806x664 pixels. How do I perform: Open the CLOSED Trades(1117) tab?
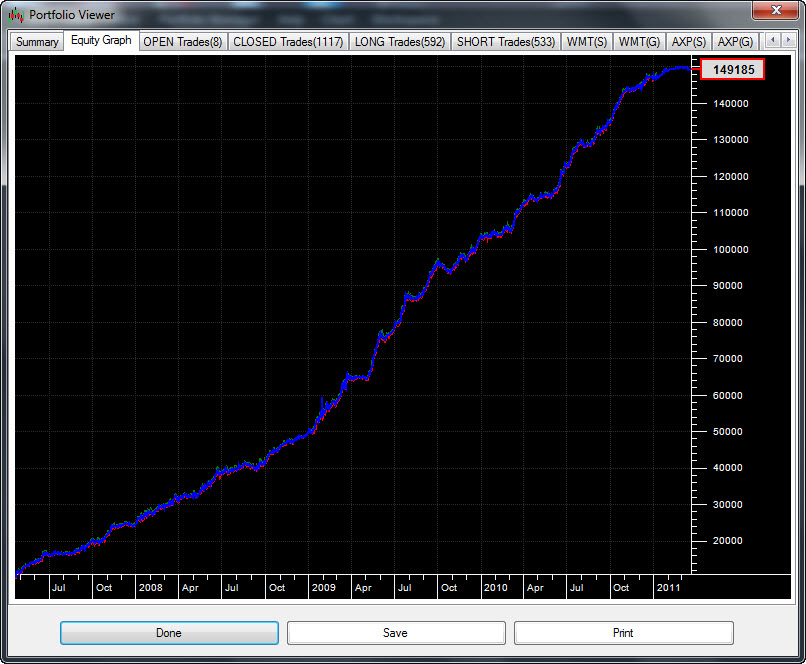[x=288, y=42]
